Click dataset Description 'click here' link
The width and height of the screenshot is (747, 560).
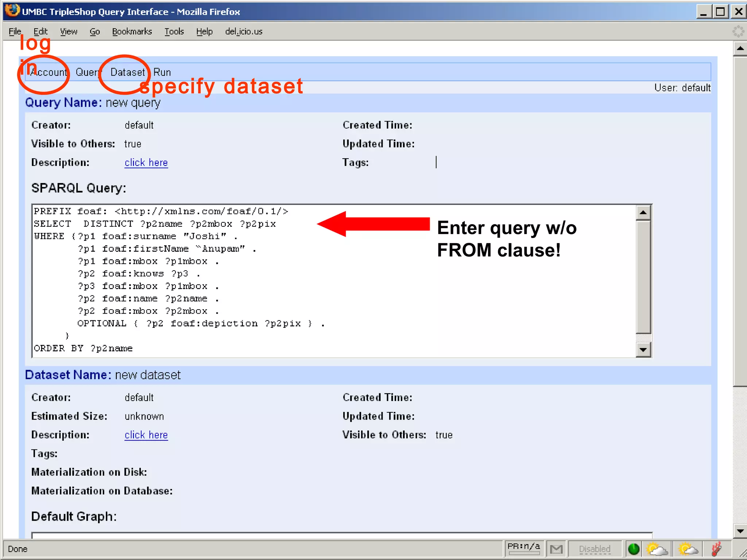tap(146, 435)
